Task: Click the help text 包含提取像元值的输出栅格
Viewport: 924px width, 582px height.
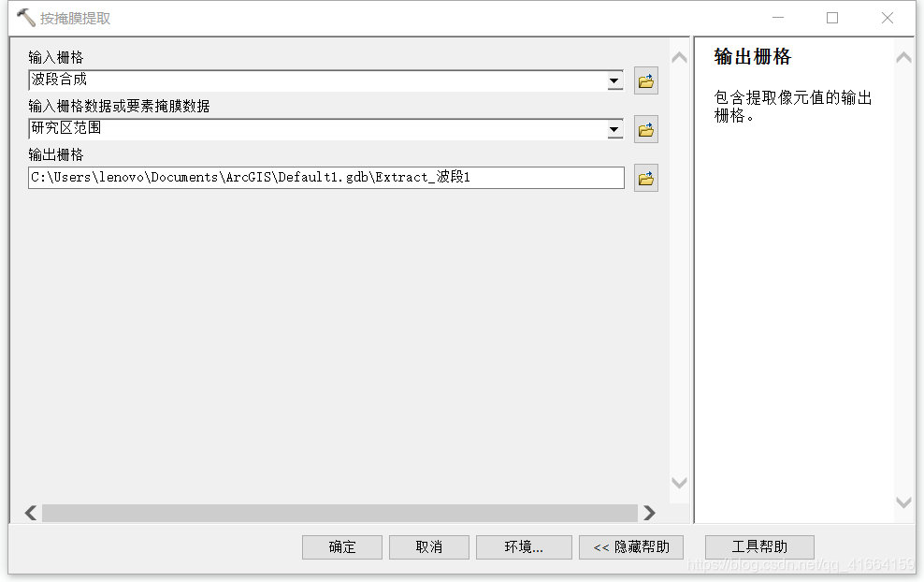Action: click(792, 106)
